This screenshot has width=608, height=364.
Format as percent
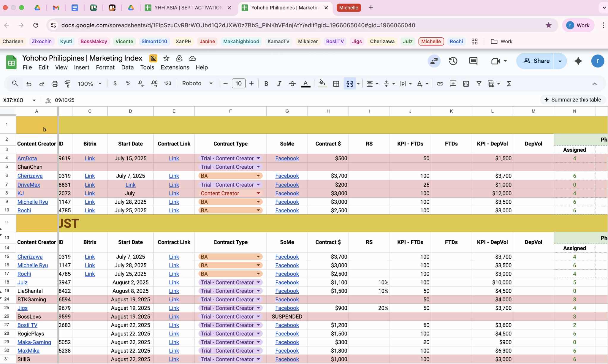128,83
